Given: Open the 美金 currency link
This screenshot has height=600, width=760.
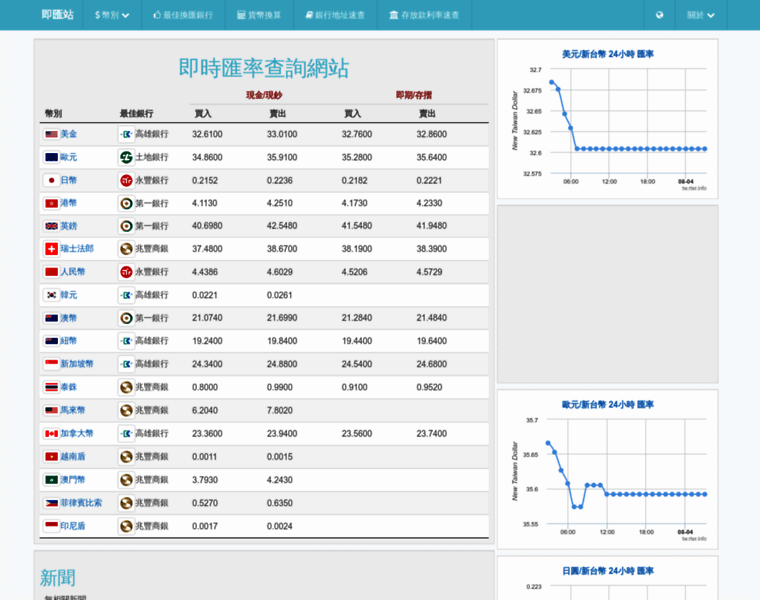Looking at the screenshot, I should point(68,134).
